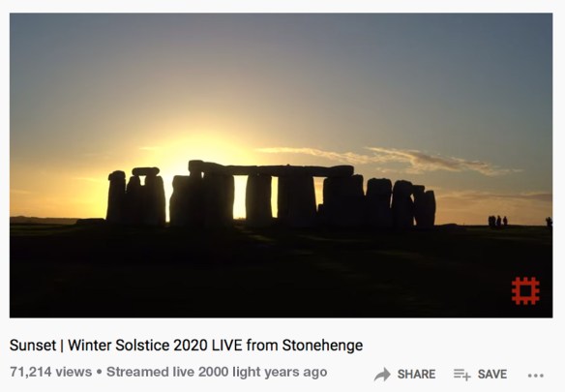Open the three-dot more actions menu
This screenshot has height=392, width=565.
tap(535, 376)
